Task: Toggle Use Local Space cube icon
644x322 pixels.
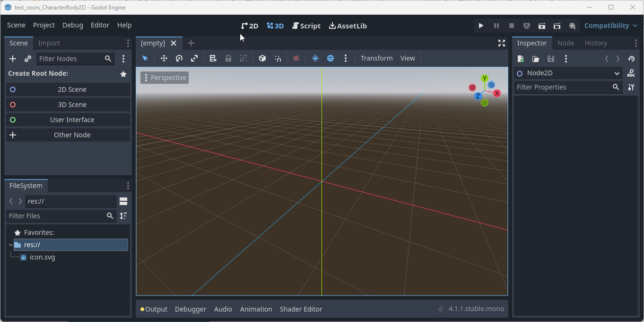Action: pos(262,58)
